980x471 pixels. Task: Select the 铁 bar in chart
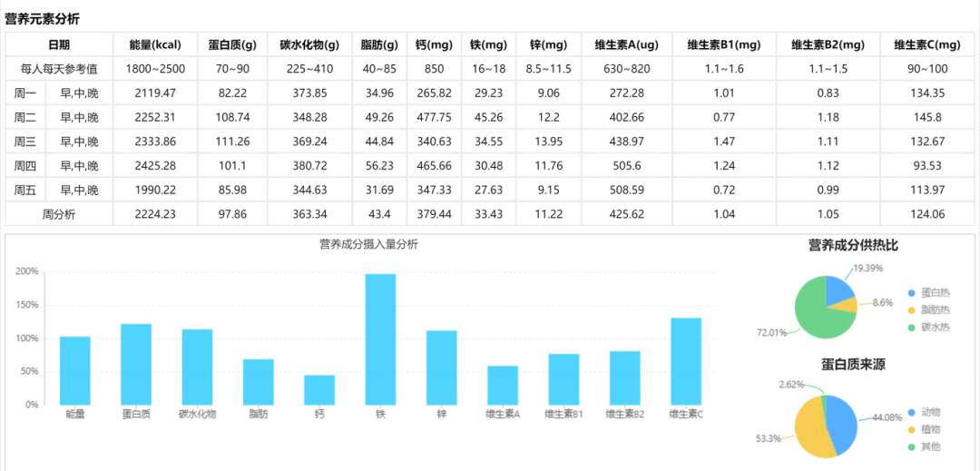coord(380,339)
